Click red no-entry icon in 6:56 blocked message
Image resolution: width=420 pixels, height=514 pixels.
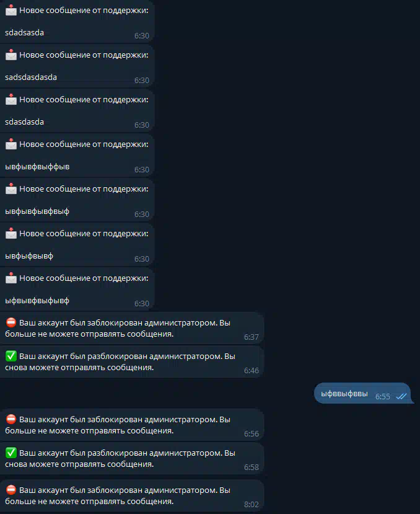point(11,419)
